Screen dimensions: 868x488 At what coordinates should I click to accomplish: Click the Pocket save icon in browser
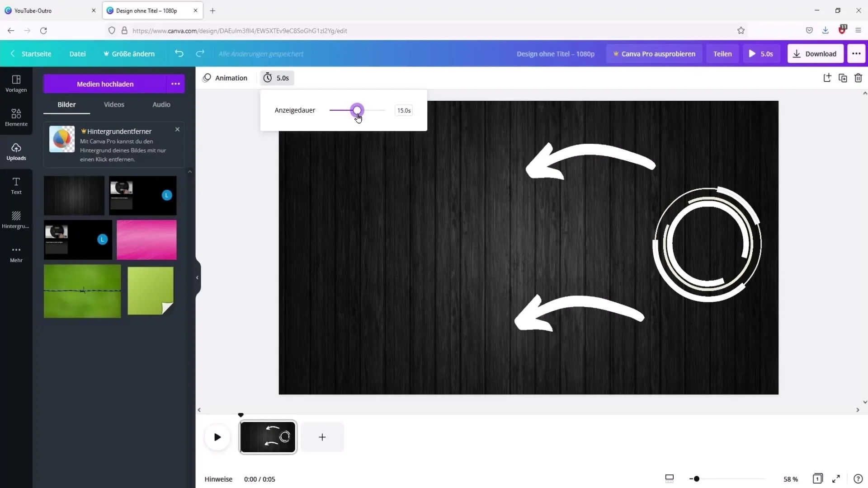pyautogui.click(x=809, y=30)
